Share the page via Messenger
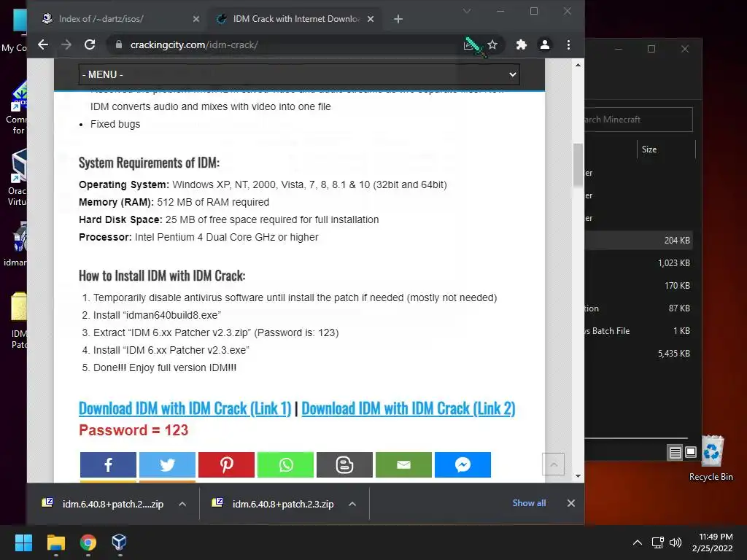The width and height of the screenshot is (747, 560). (x=462, y=464)
